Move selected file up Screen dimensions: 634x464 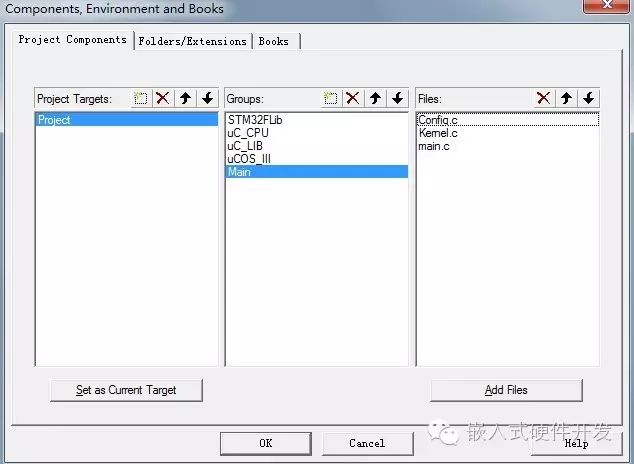pos(566,98)
